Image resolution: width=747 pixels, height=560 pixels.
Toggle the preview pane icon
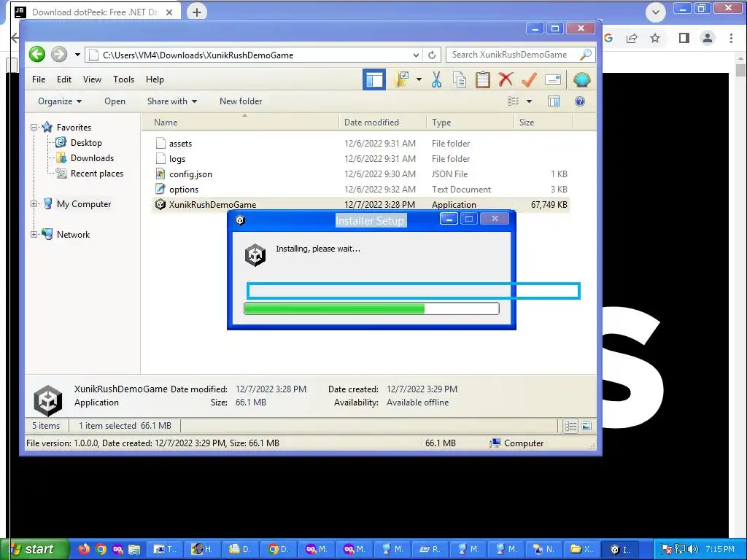554,101
